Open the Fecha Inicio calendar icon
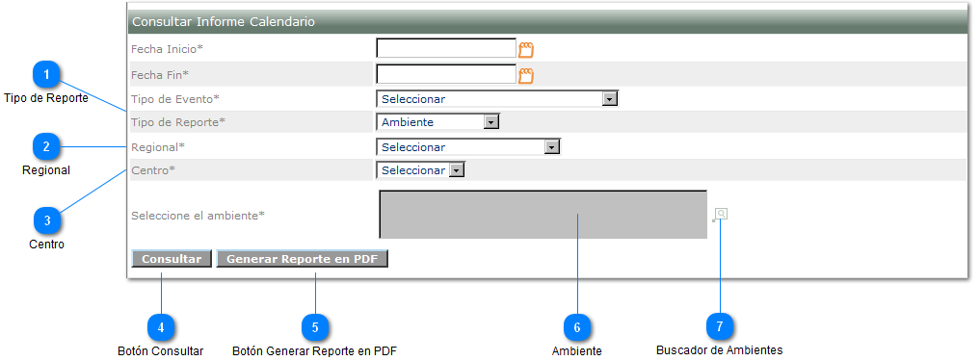980x361 pixels. coord(526,49)
